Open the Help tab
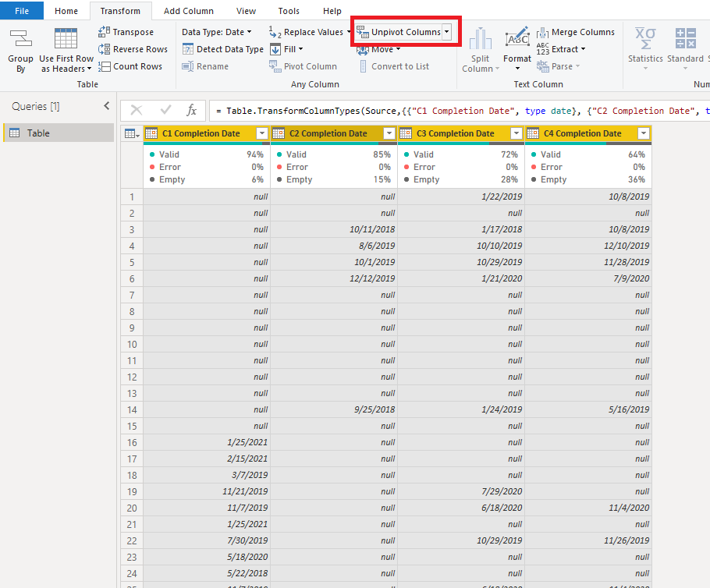This screenshot has width=710, height=588. tap(332, 11)
